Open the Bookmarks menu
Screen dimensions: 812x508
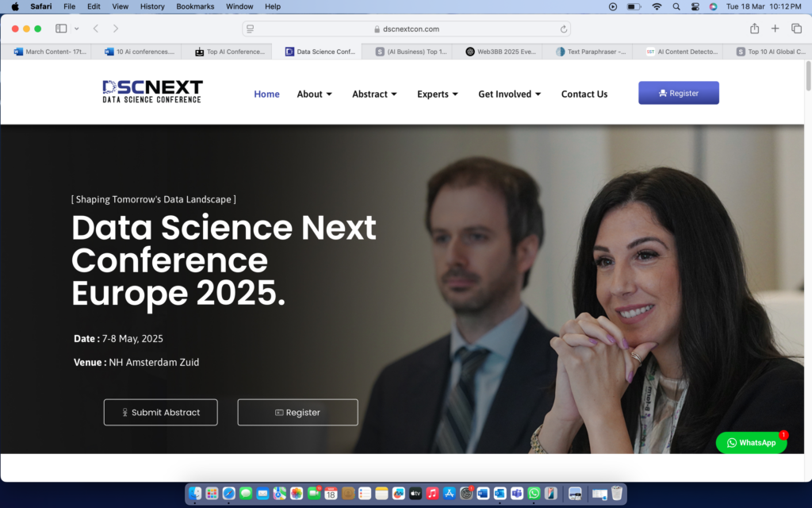tap(195, 6)
